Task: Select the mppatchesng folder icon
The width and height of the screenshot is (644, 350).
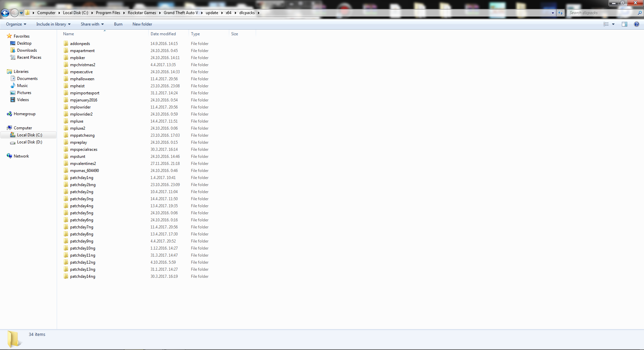Action: (66, 135)
